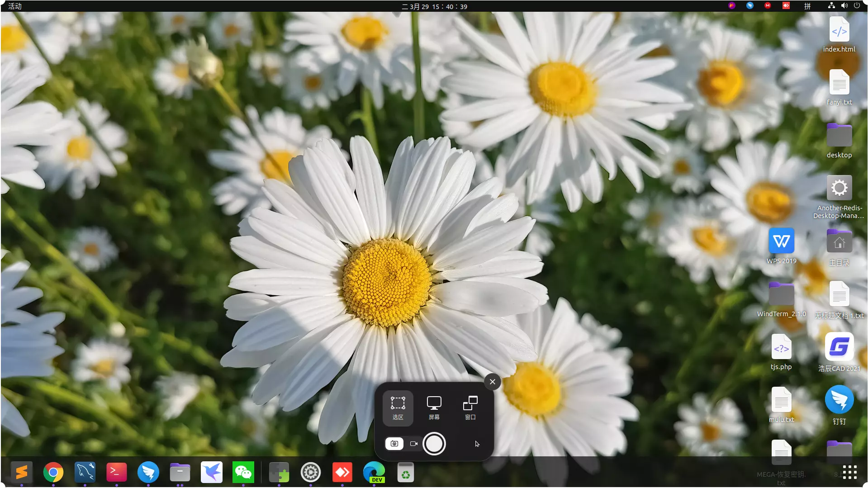Open the red terminal app in dock
868x488 pixels.
(117, 473)
